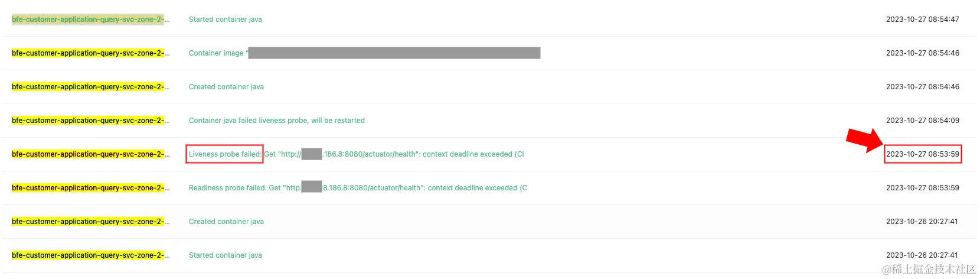
Task: Click 'Started container java' dated 2023-10-26
Action: [x=225, y=255]
